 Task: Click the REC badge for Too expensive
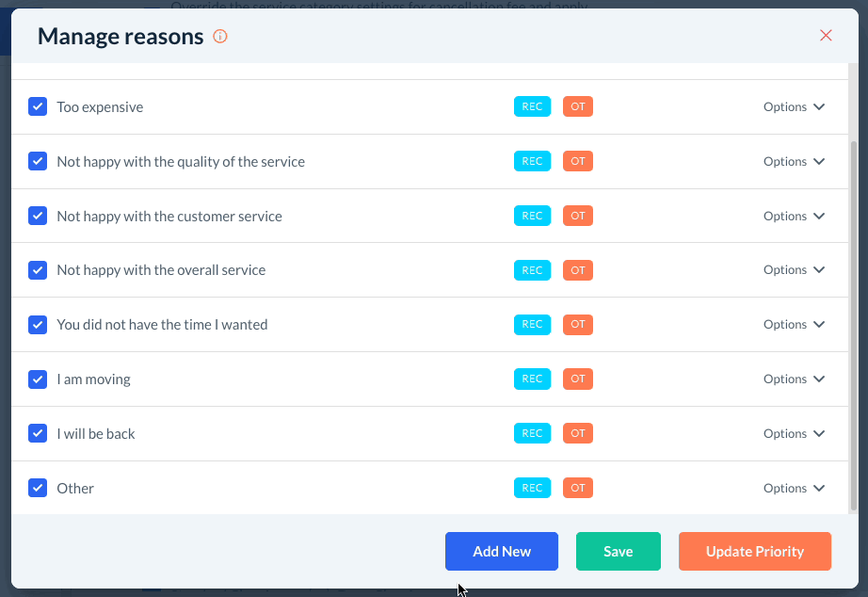click(x=532, y=106)
